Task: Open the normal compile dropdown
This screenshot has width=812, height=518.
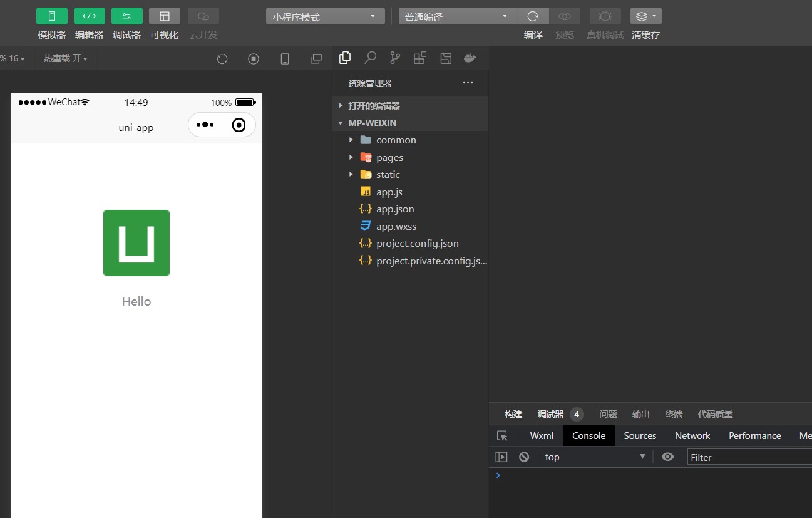Action: (458, 16)
